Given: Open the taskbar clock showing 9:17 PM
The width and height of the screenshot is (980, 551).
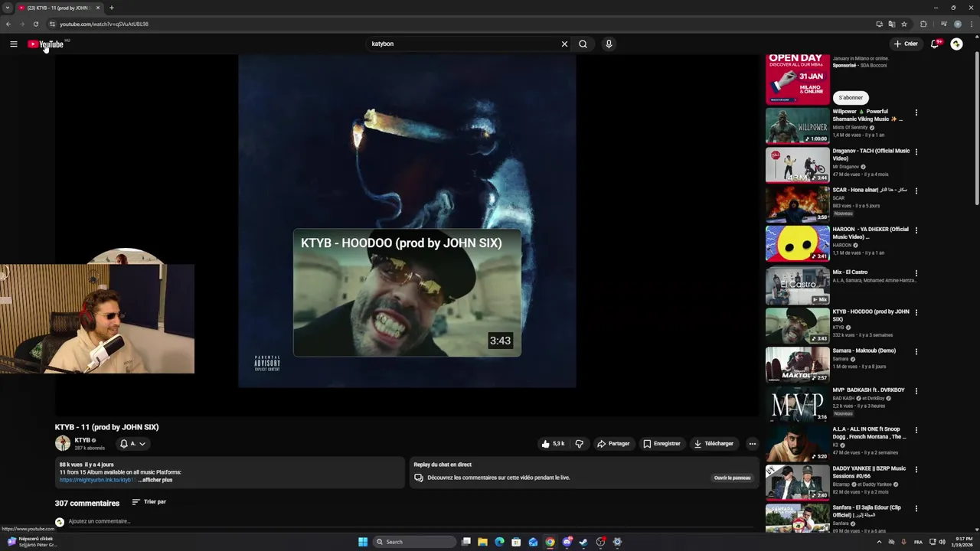Looking at the screenshot, I should pos(962,542).
